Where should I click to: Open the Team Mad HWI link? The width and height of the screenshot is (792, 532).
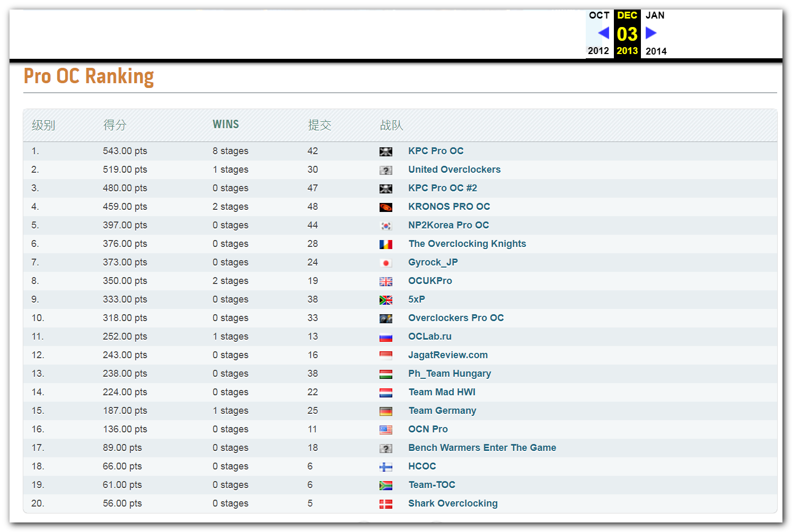pyautogui.click(x=442, y=392)
